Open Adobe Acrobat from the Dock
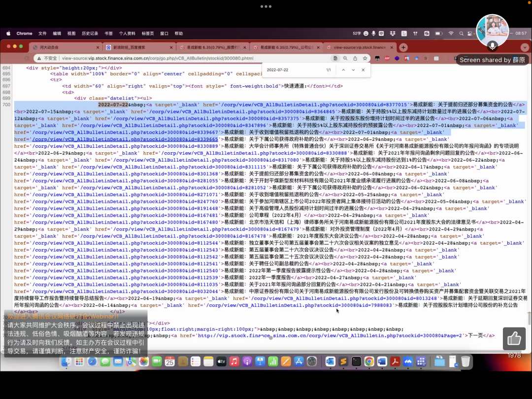This screenshot has height=399, width=532. pos(395,362)
